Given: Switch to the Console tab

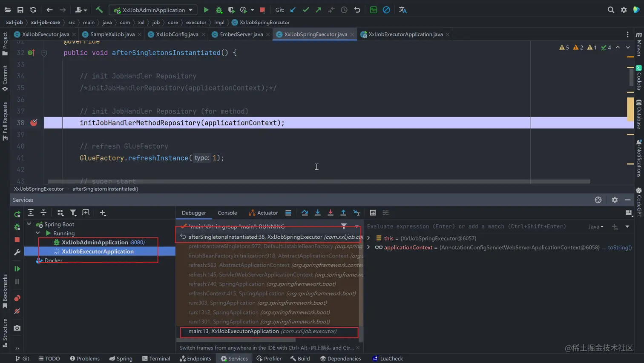Looking at the screenshot, I should point(227,213).
